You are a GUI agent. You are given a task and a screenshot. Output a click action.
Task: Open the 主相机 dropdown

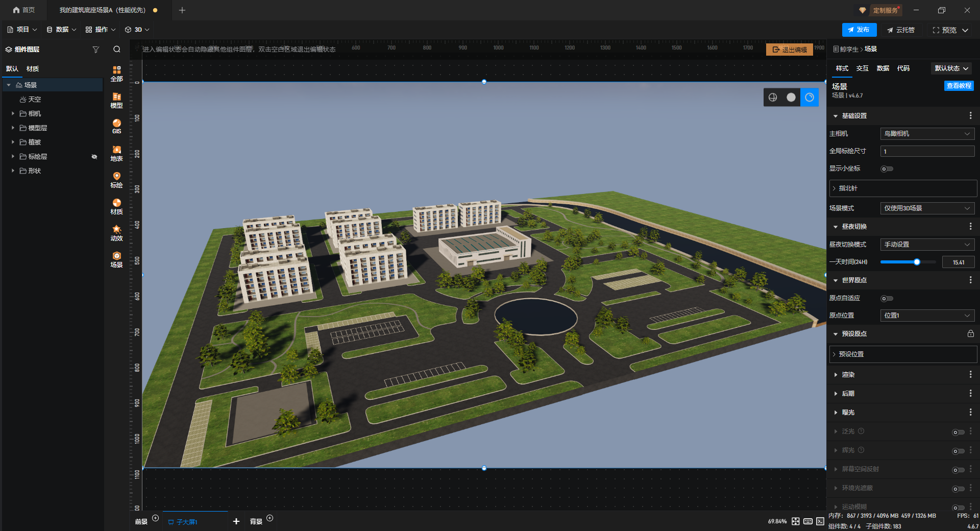click(x=927, y=134)
